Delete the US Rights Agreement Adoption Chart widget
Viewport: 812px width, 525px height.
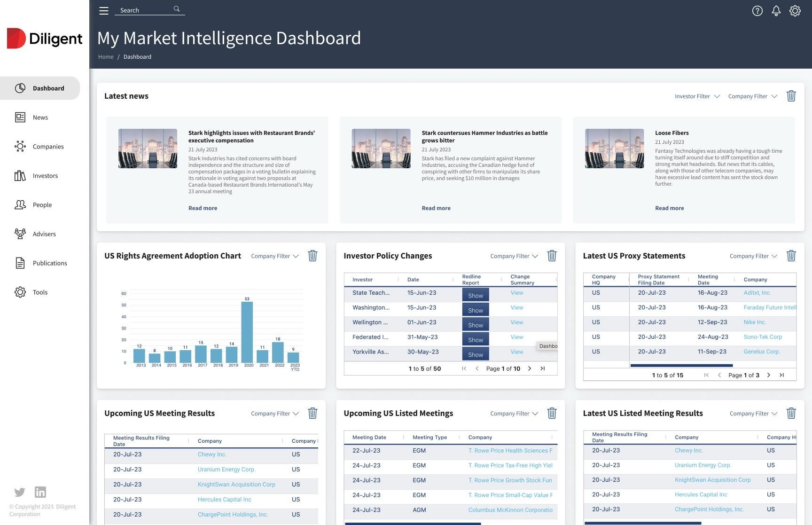[312, 256]
